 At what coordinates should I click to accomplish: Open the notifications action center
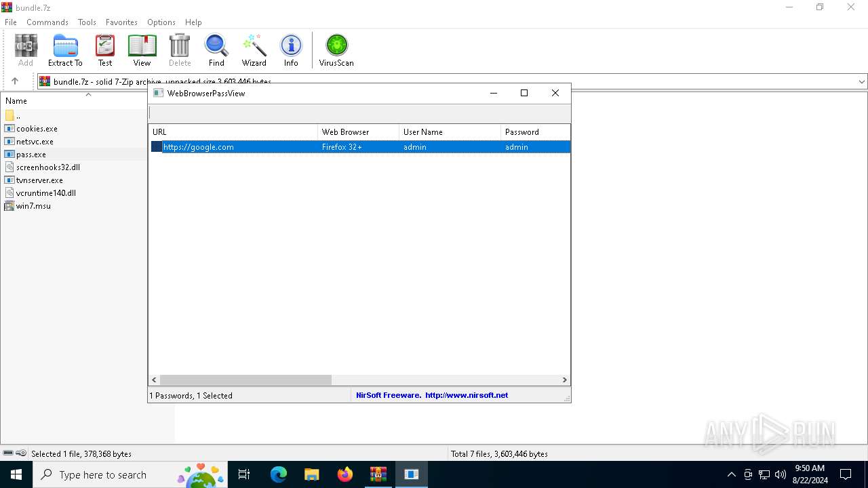coord(846,474)
